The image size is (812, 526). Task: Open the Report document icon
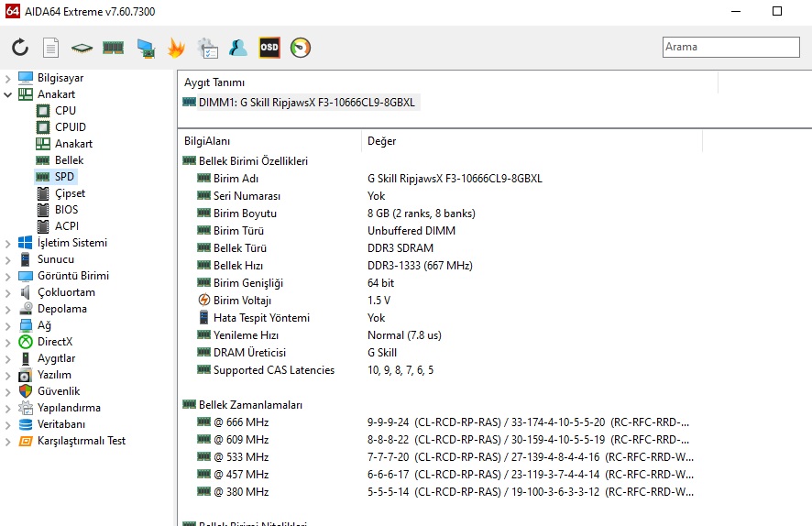click(50, 48)
